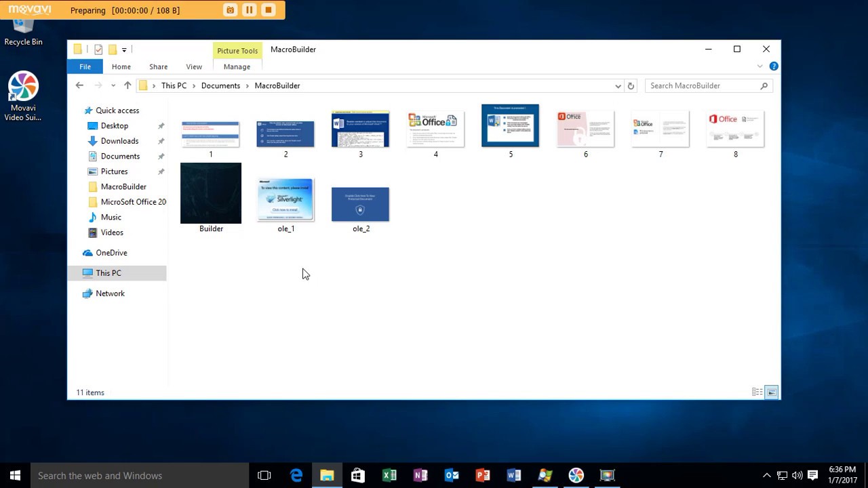Select the MacroBuilder folder in the sidebar
868x488 pixels.
point(123,186)
